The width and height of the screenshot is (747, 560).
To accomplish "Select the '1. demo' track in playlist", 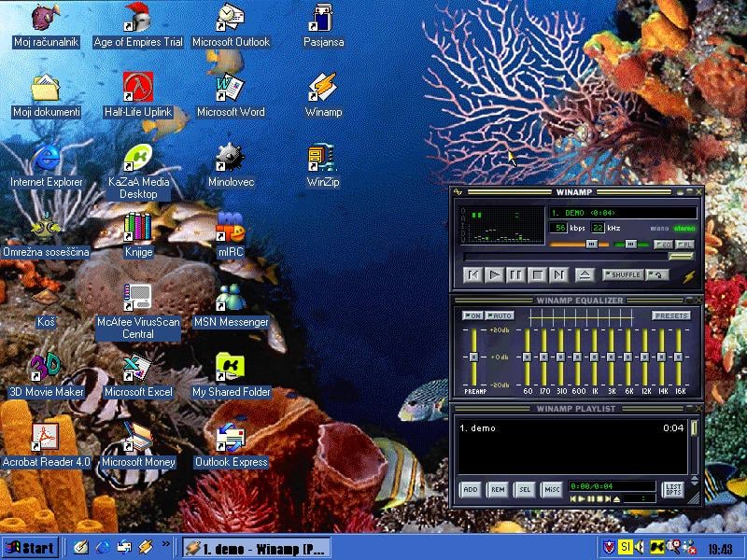I will click(x=571, y=428).
